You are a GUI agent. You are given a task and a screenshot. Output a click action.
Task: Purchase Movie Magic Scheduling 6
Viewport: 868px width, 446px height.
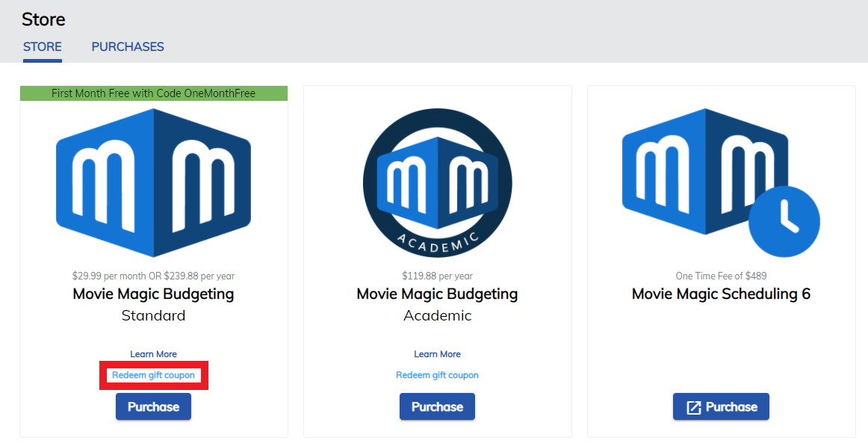[x=721, y=406]
